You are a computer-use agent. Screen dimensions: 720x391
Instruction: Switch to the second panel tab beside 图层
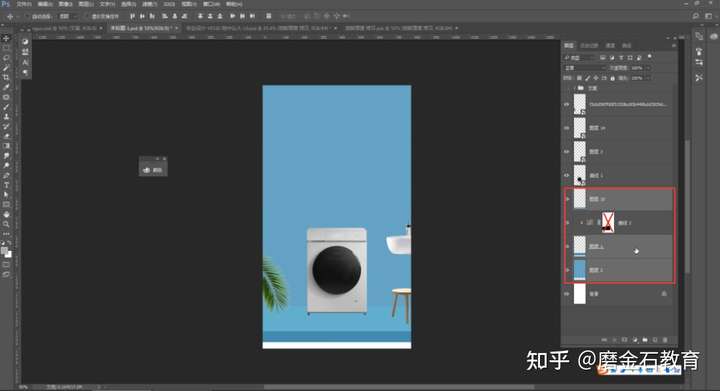[589, 45]
